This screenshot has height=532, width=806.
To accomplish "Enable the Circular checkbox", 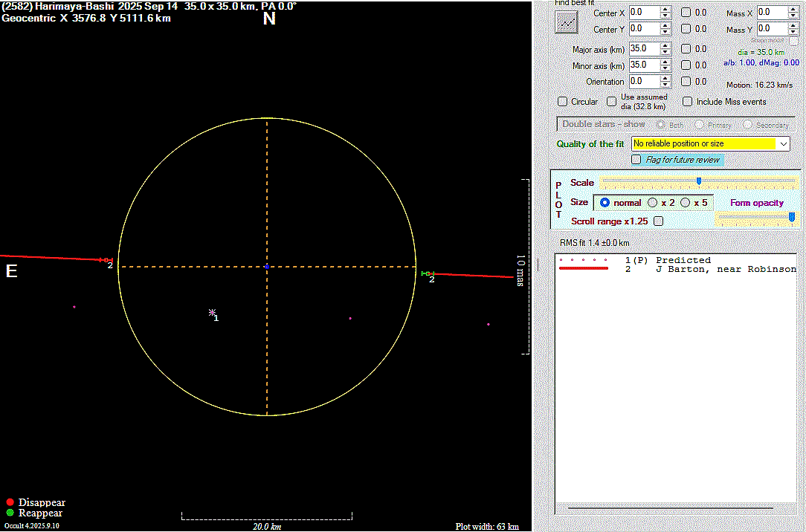I will [563, 102].
